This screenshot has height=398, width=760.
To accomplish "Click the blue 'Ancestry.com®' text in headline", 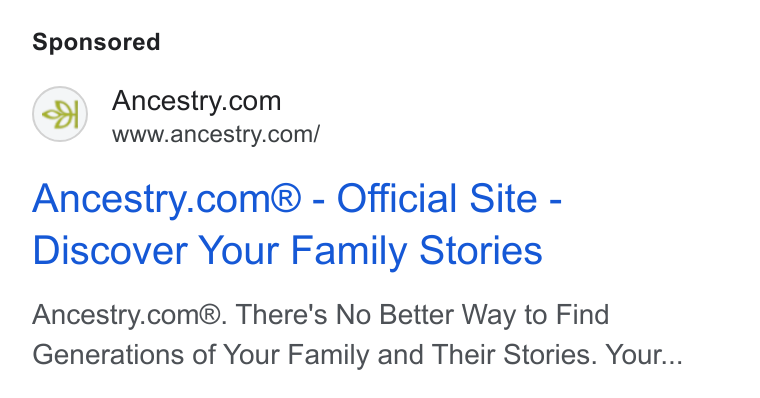I will pyautogui.click(x=167, y=198).
